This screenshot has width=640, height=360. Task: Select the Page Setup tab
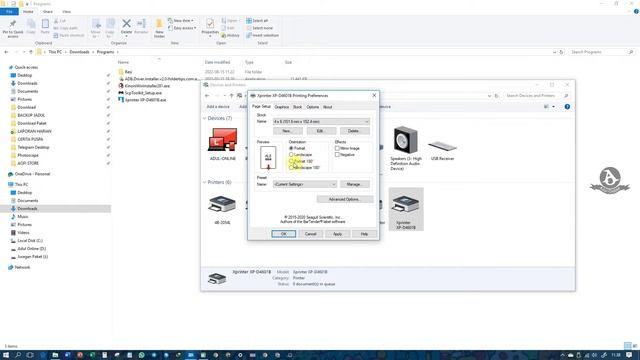(261, 107)
